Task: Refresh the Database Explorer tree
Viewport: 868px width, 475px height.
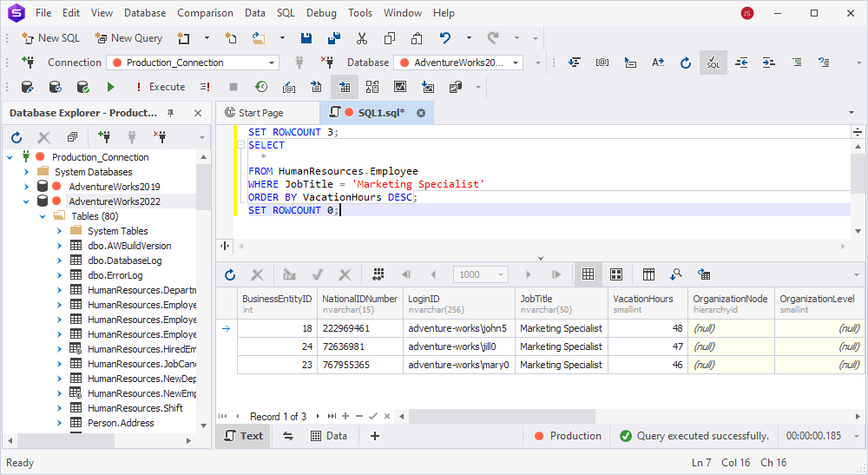Action: [16, 137]
